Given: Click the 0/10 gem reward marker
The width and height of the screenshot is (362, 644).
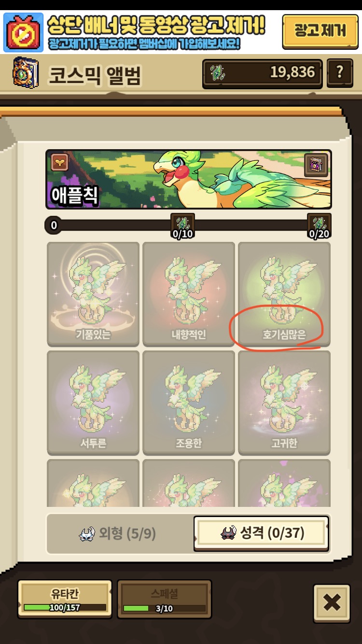Looking at the screenshot, I should tap(183, 226).
